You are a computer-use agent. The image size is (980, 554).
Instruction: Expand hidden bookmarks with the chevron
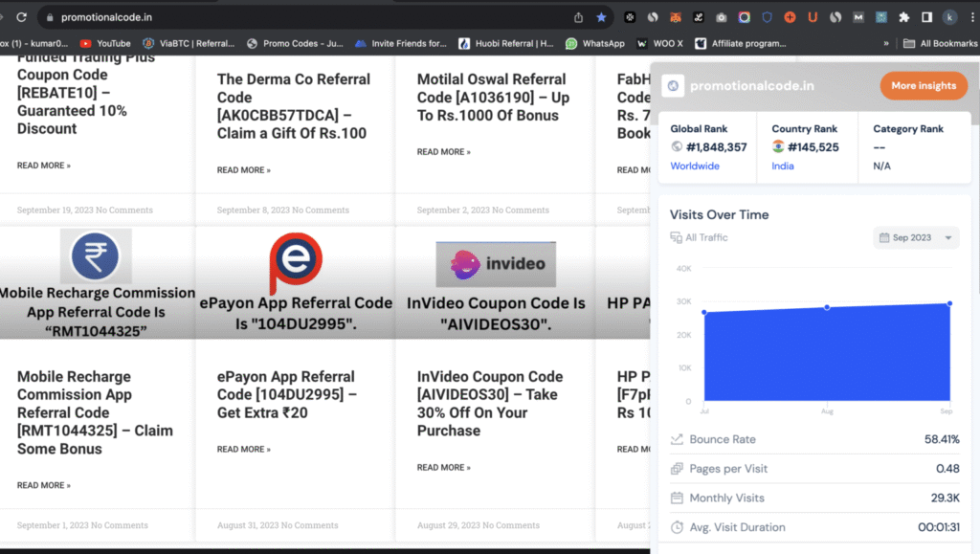[x=886, y=43]
